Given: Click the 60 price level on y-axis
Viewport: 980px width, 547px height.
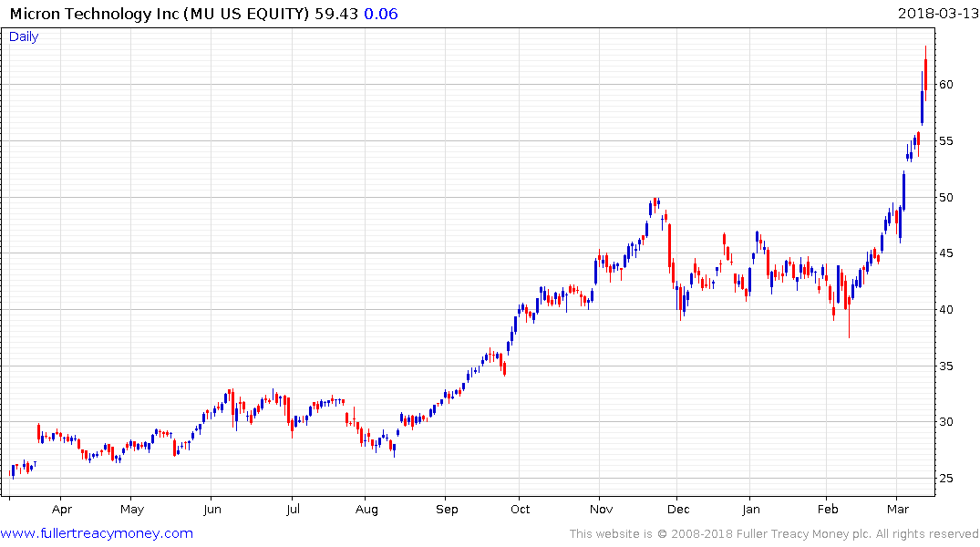Looking at the screenshot, I should click(946, 85).
